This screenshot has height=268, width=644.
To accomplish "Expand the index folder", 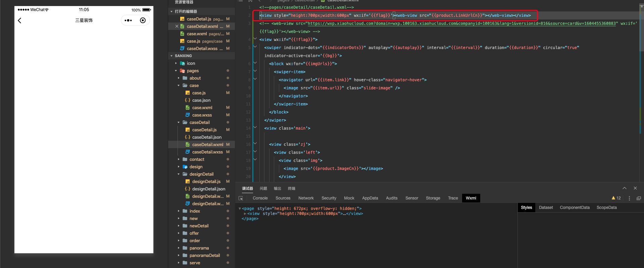I will (179, 211).
